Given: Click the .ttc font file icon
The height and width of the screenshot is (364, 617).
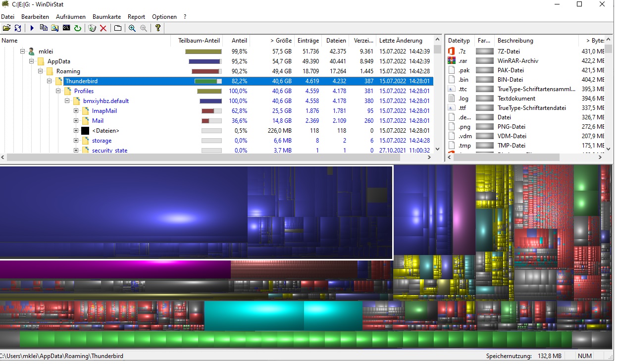Looking at the screenshot, I should 451,89.
